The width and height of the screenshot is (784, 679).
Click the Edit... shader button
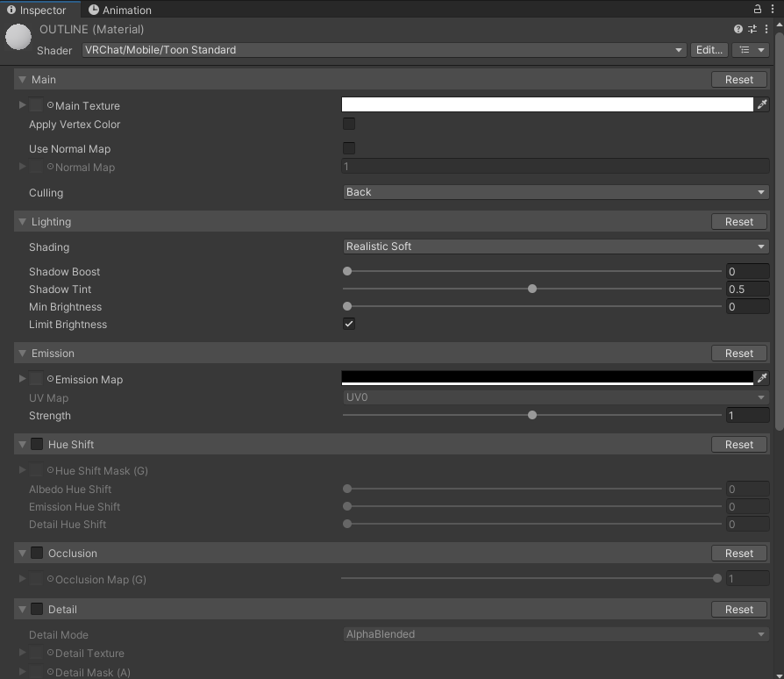click(x=709, y=50)
